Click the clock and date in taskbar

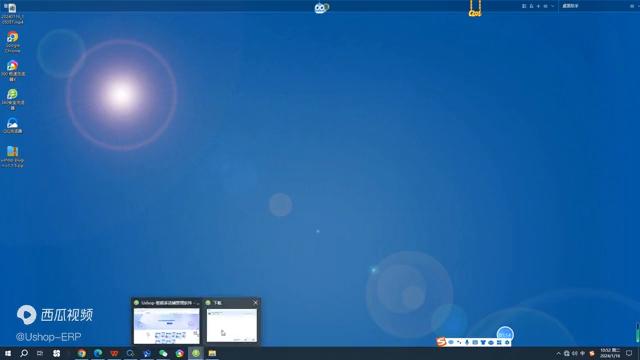pyautogui.click(x=610, y=353)
